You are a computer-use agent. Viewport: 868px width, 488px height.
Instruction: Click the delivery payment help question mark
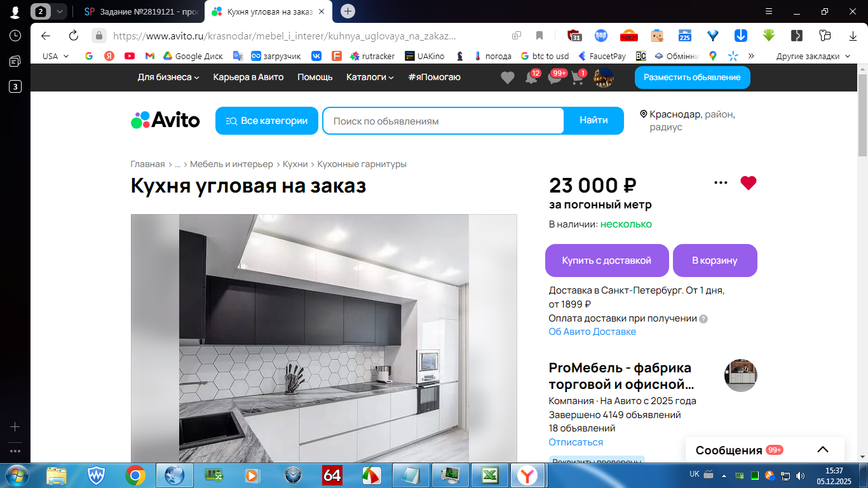pos(703,319)
